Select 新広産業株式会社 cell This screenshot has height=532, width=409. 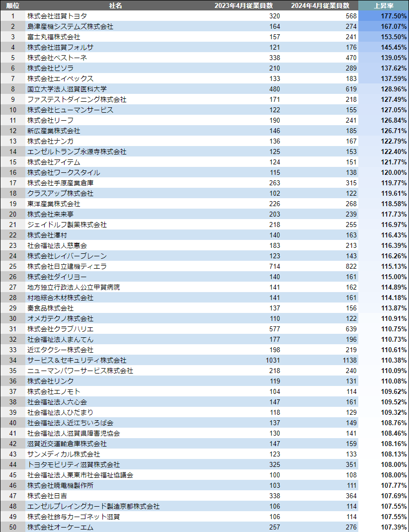pos(116,131)
